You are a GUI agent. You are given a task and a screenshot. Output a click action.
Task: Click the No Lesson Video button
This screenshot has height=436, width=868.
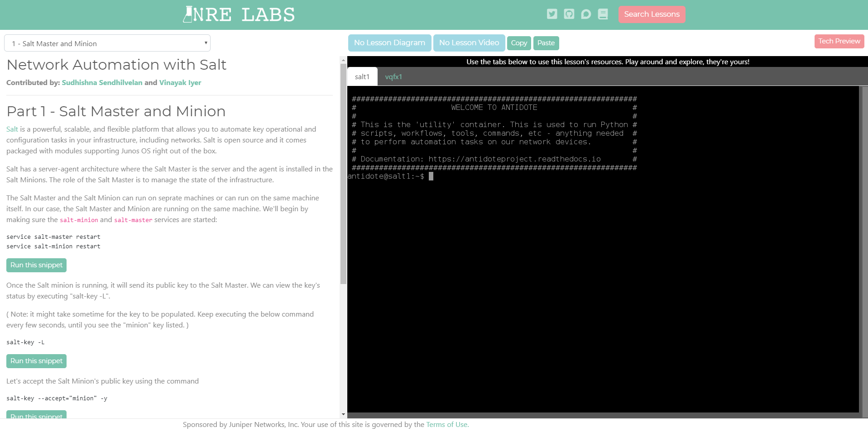(x=469, y=43)
